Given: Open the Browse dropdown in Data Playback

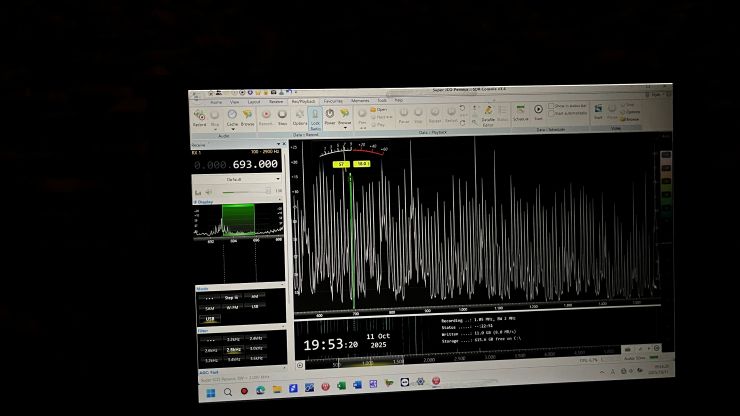Looking at the screenshot, I should click(345, 116).
